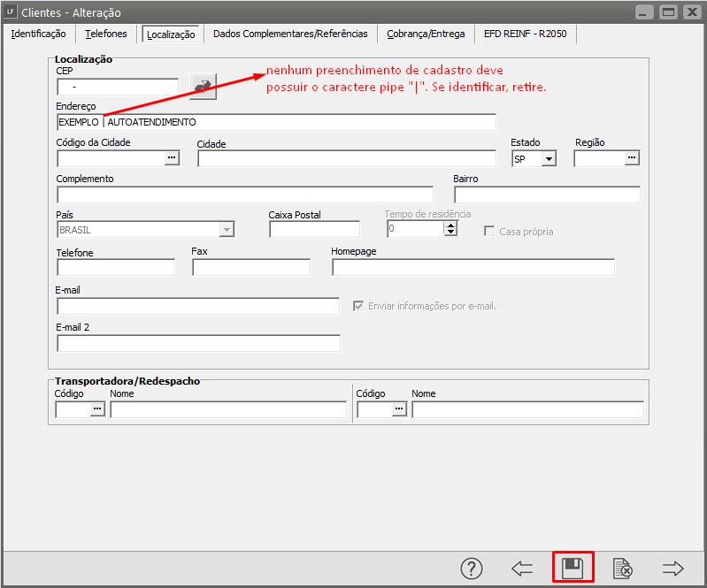Go back with the left arrow icon
707x588 pixels.
[522, 569]
